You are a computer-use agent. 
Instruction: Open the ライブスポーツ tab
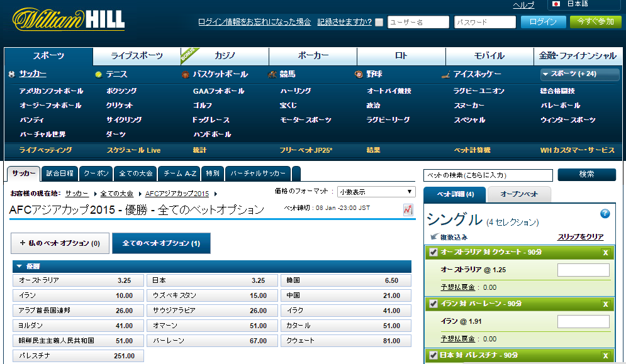click(137, 56)
